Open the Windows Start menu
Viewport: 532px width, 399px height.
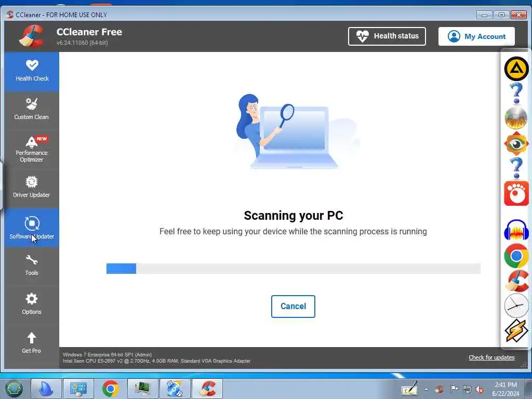click(14, 389)
